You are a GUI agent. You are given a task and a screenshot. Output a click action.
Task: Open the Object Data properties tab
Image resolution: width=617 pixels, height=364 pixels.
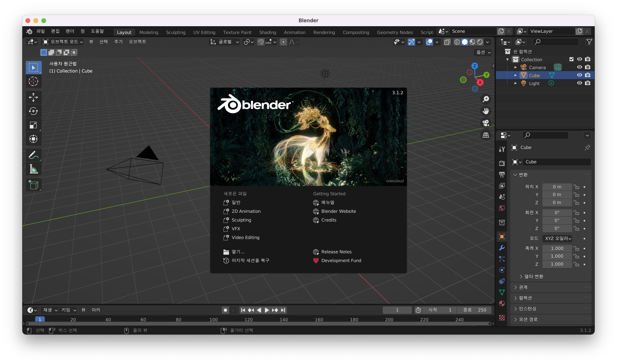[502, 292]
